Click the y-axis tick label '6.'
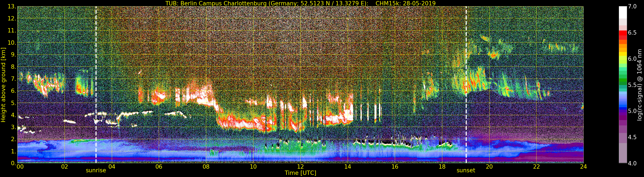The image size is (644, 177). [x=14, y=91]
